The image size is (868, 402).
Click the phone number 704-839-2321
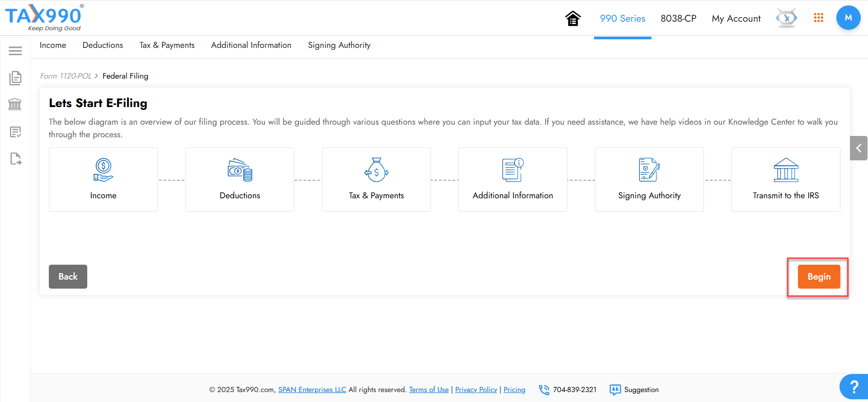tap(575, 390)
